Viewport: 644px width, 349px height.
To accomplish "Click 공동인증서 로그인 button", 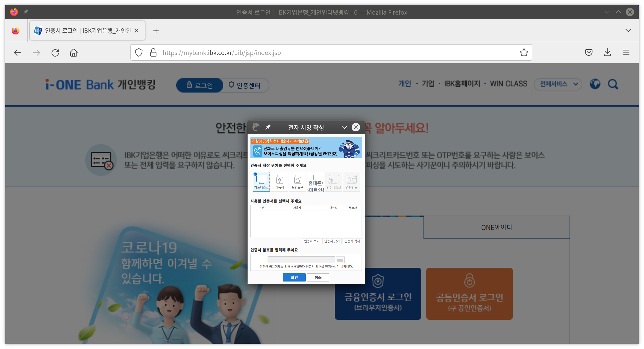I will (470, 294).
